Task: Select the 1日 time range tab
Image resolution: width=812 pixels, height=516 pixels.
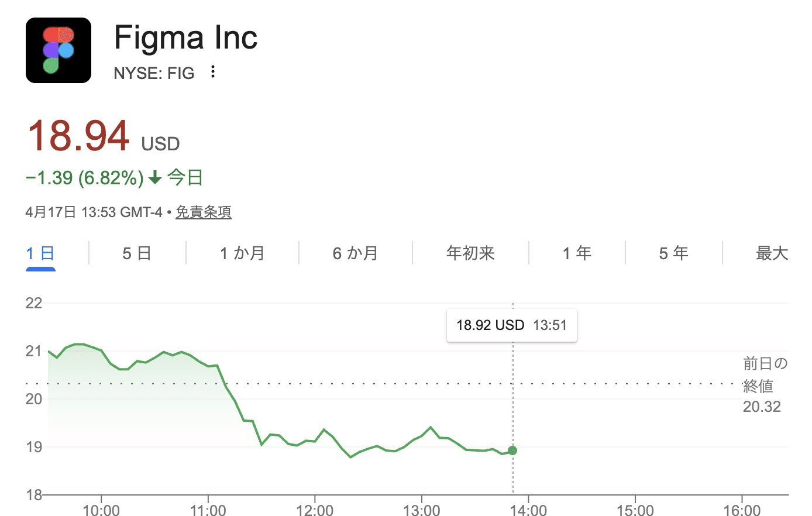Action: [x=40, y=253]
